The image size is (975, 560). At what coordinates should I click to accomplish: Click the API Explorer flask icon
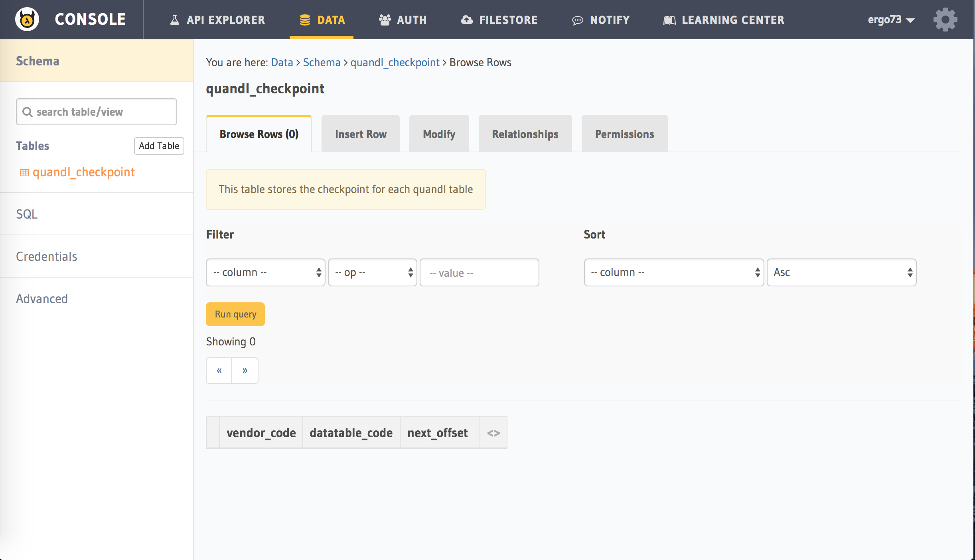point(174,20)
